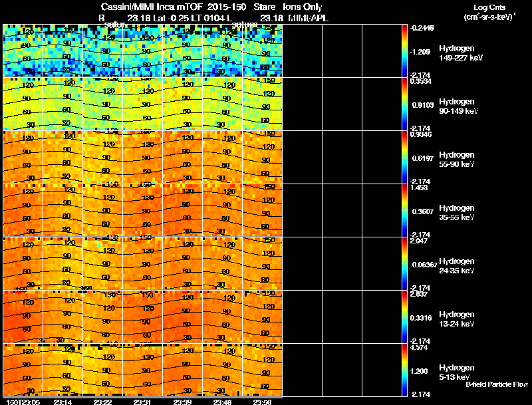The width and height of the screenshot is (532, 405).
Task: Click the '23:48' time axis label
Action: [x=222, y=402]
